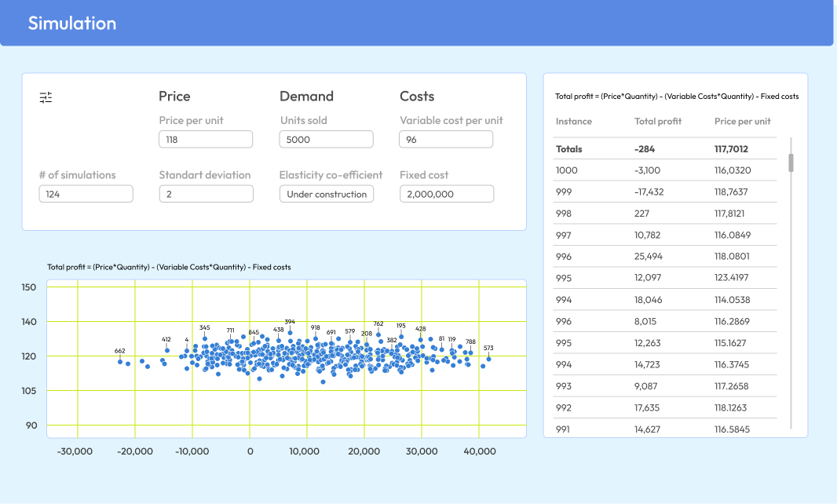Sort by Total profit column header
837x504 pixels.
pyautogui.click(x=658, y=122)
